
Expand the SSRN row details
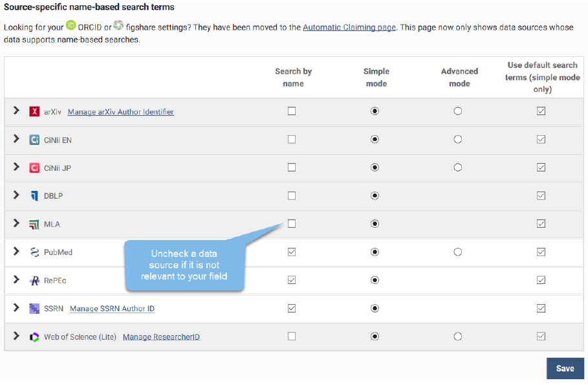17,308
